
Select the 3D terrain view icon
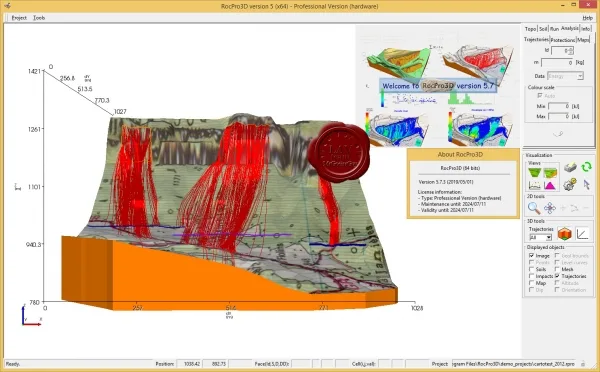coord(550,173)
